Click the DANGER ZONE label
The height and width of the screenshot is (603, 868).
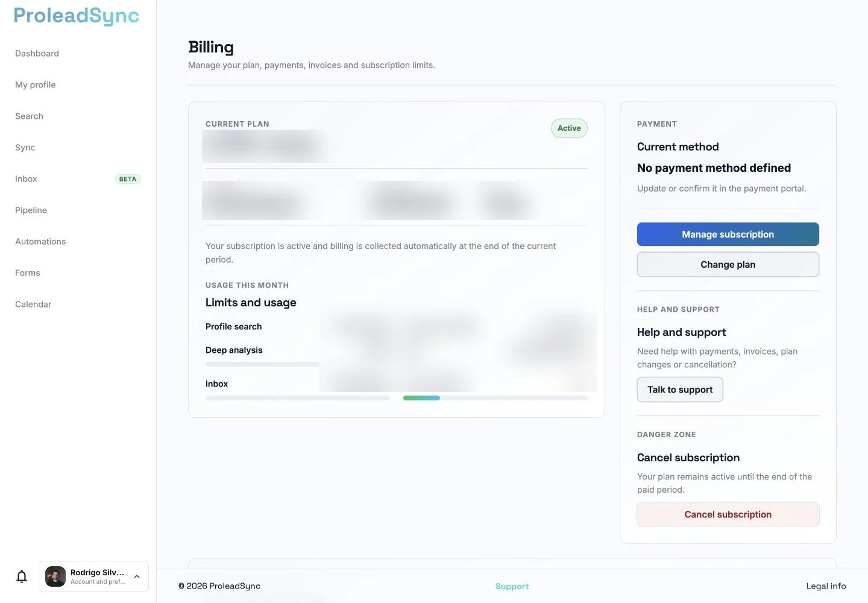[667, 435]
